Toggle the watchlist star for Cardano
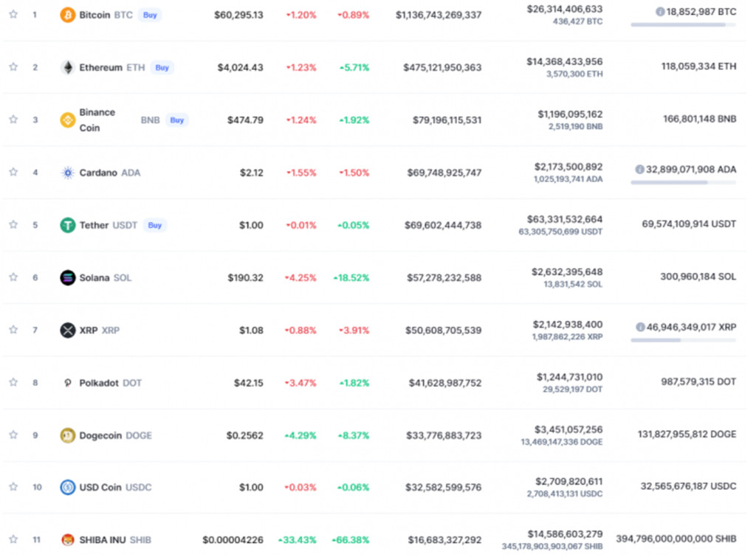Screen dimensions: 756x557 (x=13, y=172)
